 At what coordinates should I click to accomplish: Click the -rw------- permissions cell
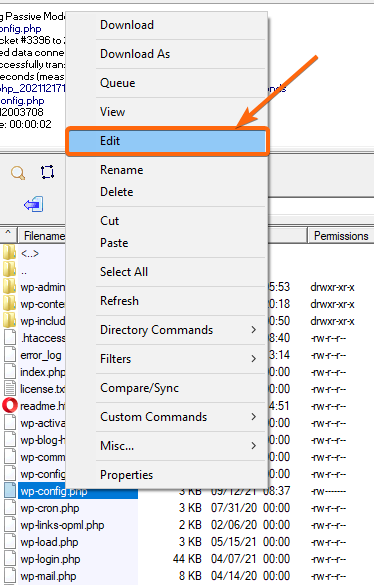[x=328, y=491]
